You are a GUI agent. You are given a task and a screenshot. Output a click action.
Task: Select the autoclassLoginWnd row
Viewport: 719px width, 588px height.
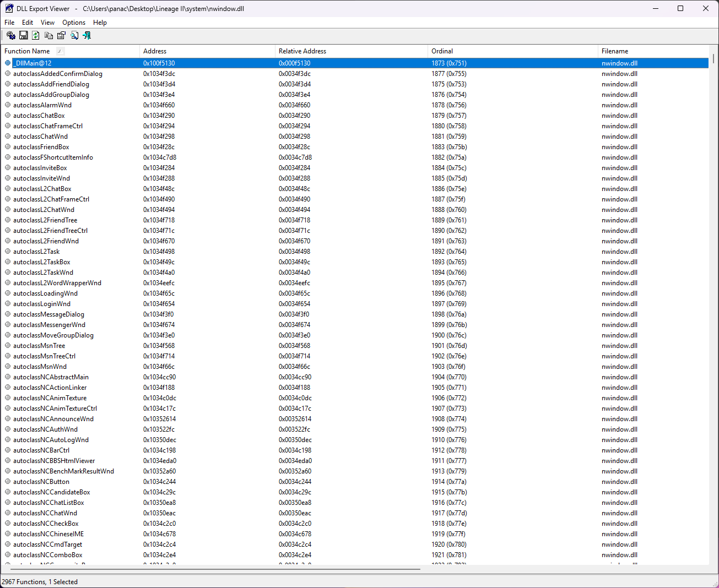coord(42,304)
